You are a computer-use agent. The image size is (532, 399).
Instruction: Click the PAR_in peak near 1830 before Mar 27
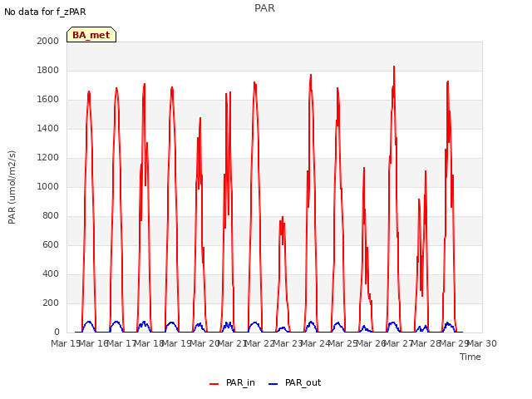pyautogui.click(x=394, y=66)
